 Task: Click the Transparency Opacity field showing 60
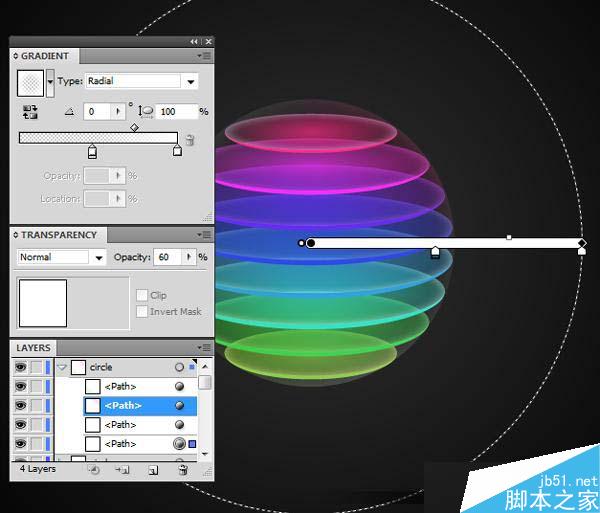pyautogui.click(x=168, y=257)
